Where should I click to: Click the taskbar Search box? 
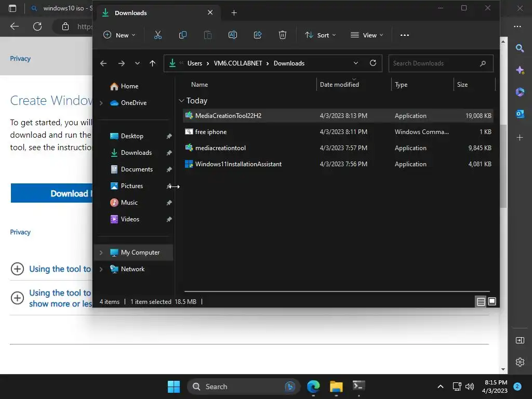[x=243, y=387]
